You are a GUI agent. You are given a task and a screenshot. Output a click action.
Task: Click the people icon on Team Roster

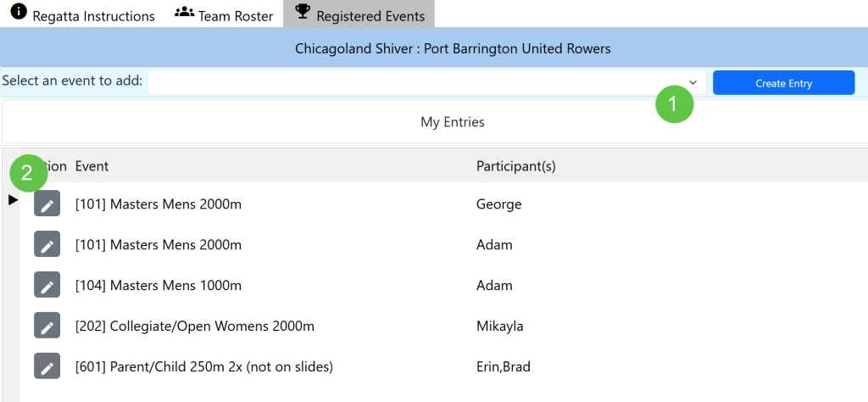click(184, 12)
